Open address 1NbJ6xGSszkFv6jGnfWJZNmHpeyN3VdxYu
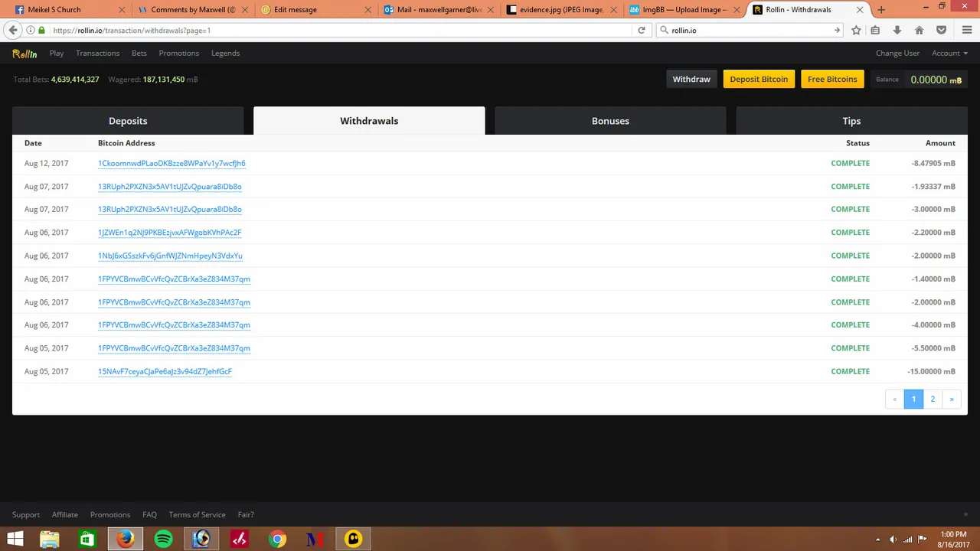This screenshot has width=980, height=551. click(x=170, y=256)
